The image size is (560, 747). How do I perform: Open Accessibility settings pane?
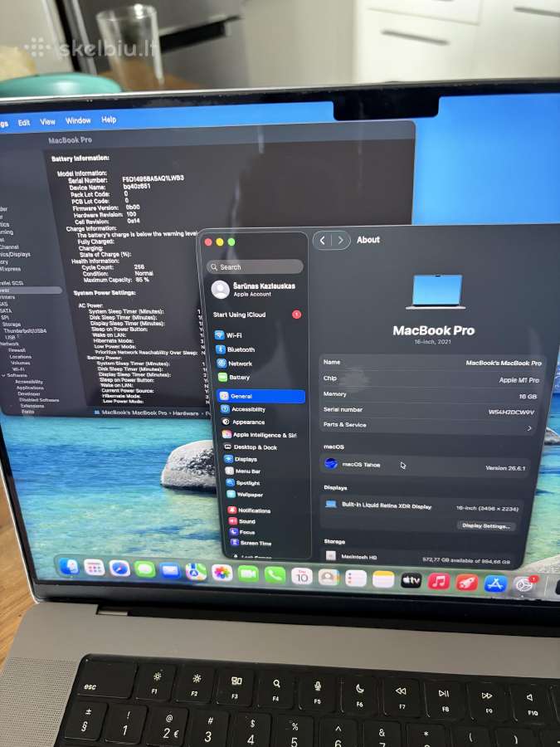(243, 408)
